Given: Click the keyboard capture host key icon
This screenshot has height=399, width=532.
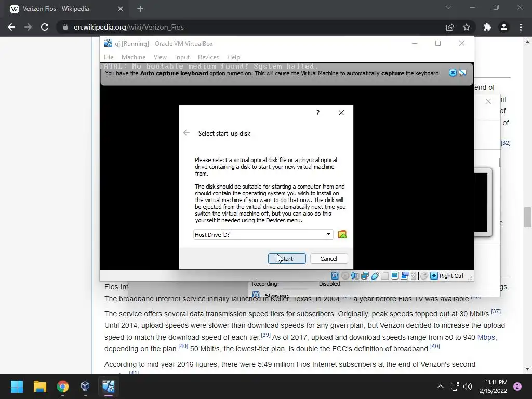Looking at the screenshot, I should click(434, 275).
